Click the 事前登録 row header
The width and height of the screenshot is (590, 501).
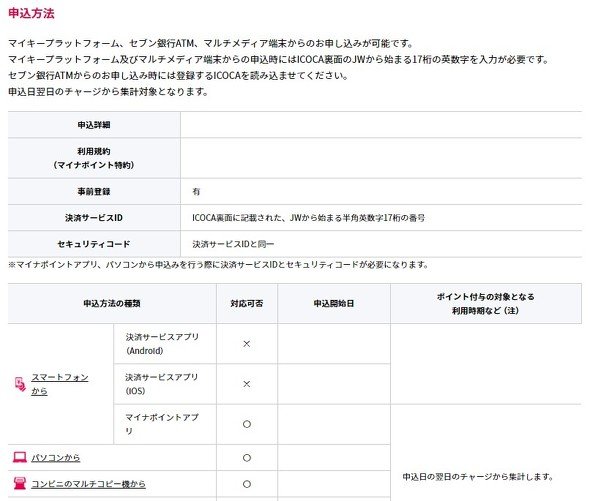pyautogui.click(x=94, y=192)
